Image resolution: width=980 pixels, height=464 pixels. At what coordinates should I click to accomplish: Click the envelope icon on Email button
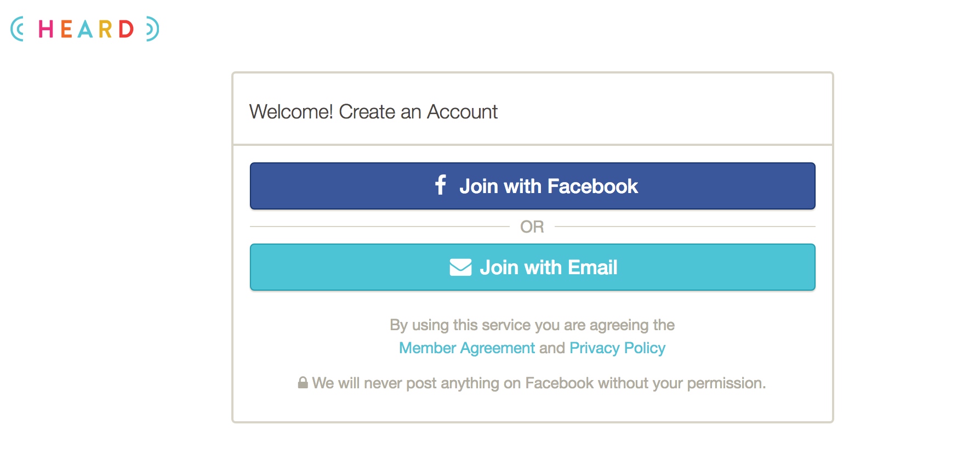tap(460, 267)
